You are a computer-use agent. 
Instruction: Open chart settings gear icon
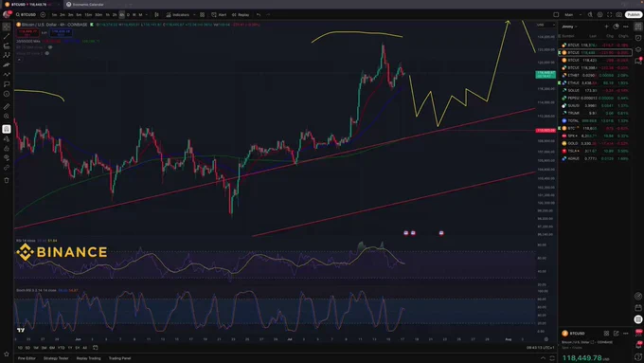tap(600, 15)
